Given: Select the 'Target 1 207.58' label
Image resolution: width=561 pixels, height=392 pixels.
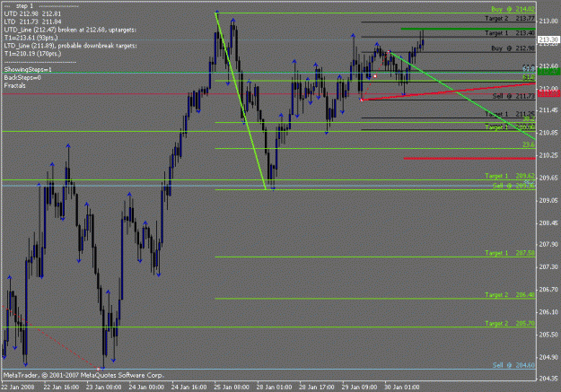Looking at the screenshot, I should click(510, 253).
